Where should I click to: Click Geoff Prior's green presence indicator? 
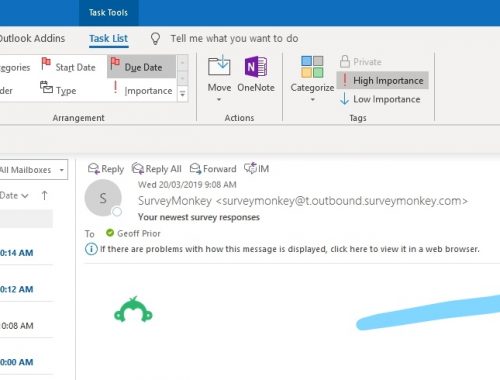point(110,233)
